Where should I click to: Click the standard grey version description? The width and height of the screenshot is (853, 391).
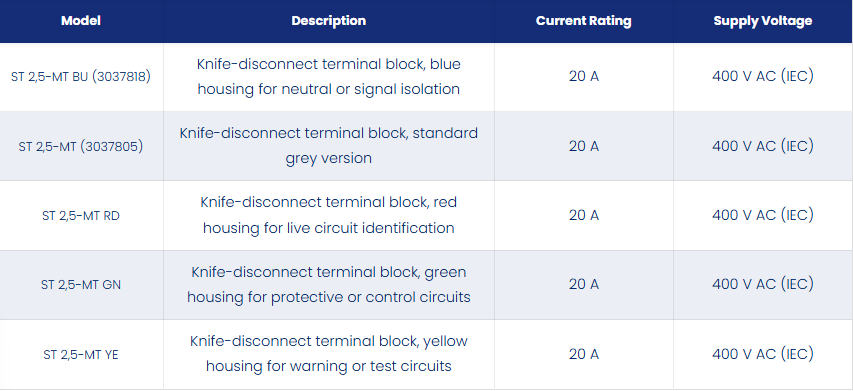point(329,146)
